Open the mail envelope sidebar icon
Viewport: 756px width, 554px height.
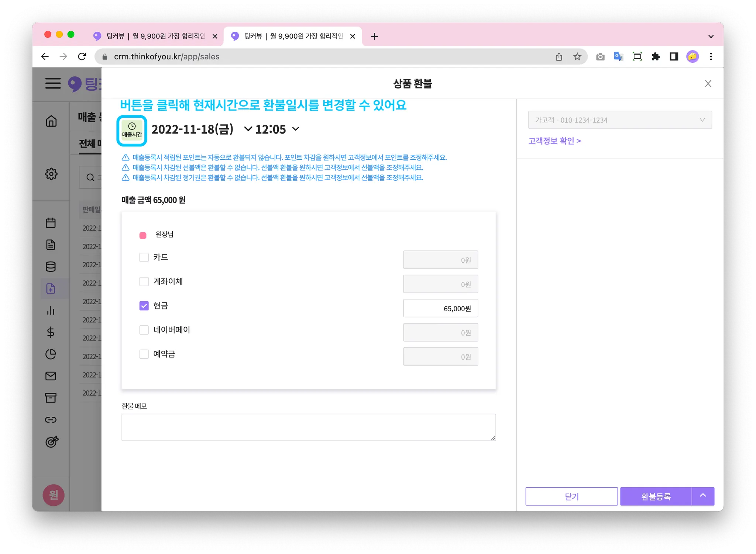[x=51, y=376]
